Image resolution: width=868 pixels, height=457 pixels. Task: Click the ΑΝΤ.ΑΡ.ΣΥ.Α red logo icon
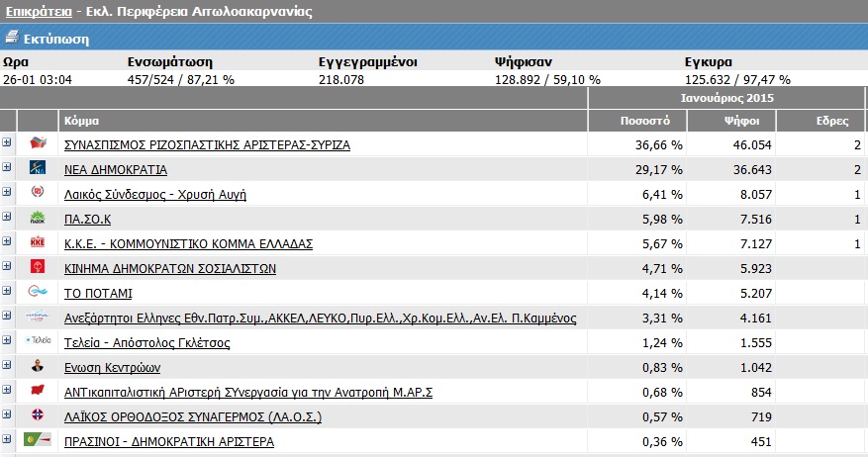click(38, 390)
